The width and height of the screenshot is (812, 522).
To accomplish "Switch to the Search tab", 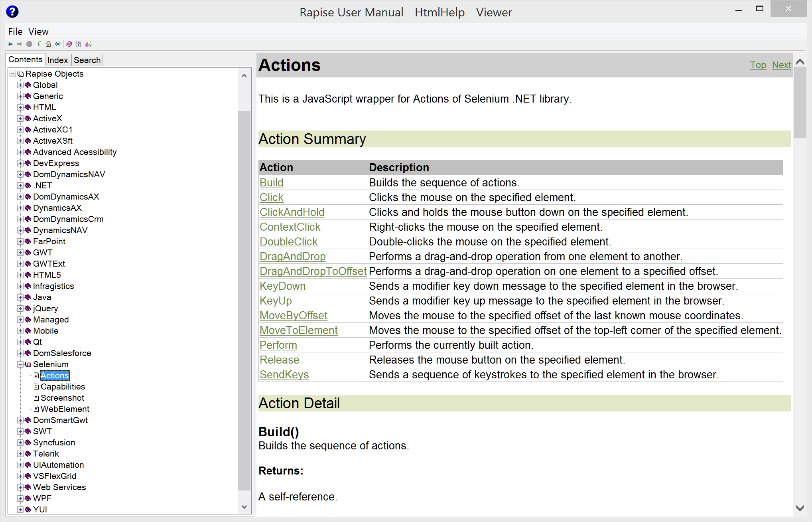I will click(x=87, y=60).
